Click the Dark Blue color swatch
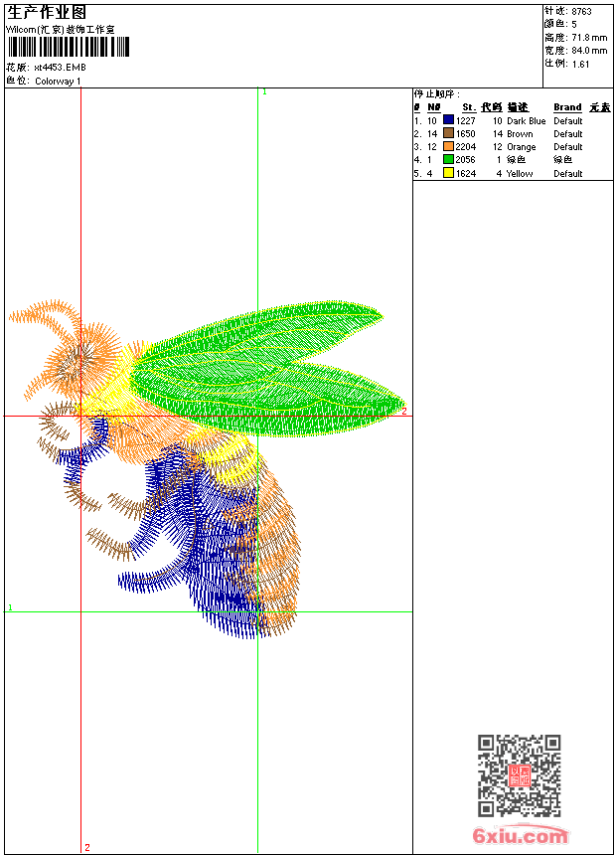Image resolution: width=616 pixels, height=855 pixels. point(448,120)
